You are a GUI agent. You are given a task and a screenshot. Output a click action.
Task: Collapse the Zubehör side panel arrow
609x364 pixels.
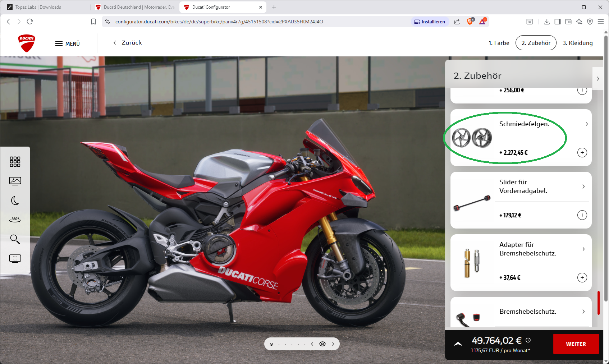point(597,78)
